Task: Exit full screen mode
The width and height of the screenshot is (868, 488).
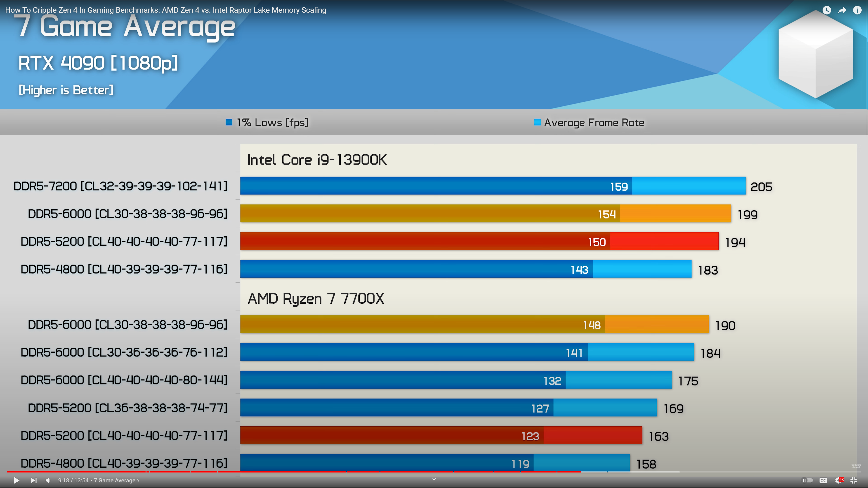Action: 854,480
